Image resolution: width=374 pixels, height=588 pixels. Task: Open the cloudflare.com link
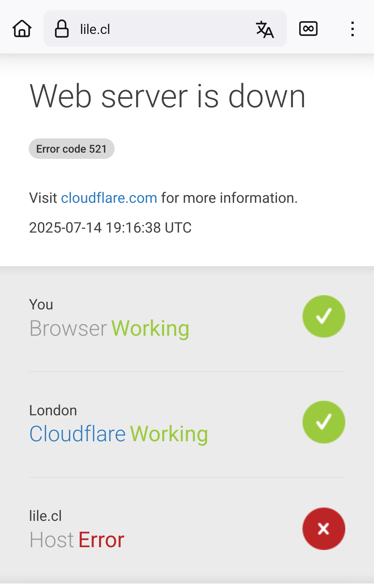pyautogui.click(x=109, y=198)
